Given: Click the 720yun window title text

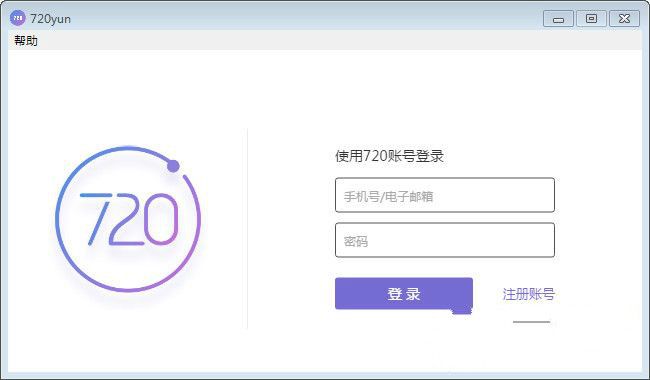Looking at the screenshot, I should pos(51,19).
